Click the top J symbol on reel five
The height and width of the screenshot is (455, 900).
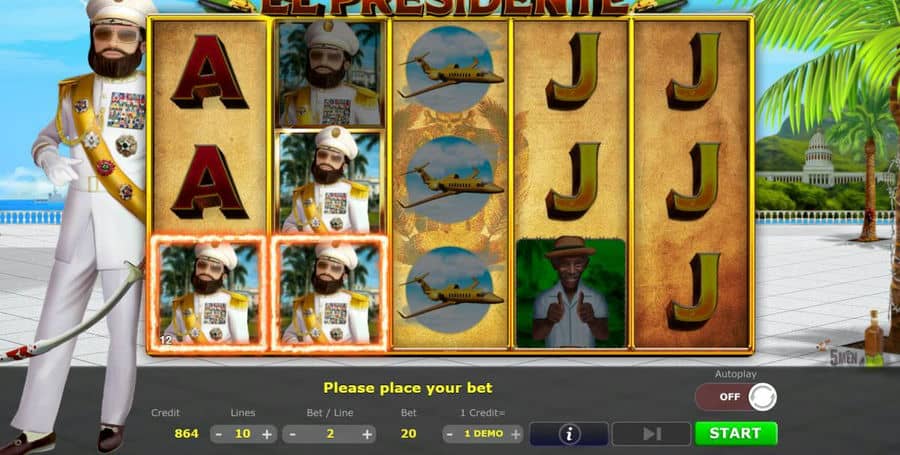coord(693,71)
